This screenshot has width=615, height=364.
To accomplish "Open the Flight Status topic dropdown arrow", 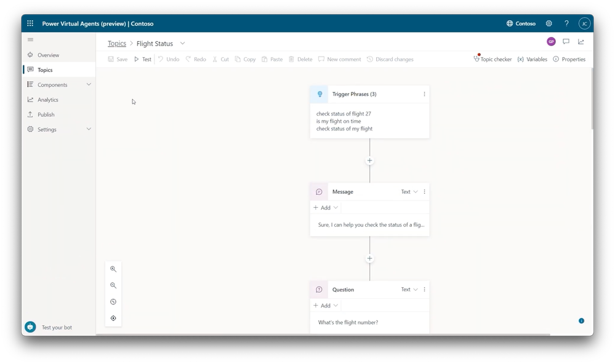I will tap(182, 43).
